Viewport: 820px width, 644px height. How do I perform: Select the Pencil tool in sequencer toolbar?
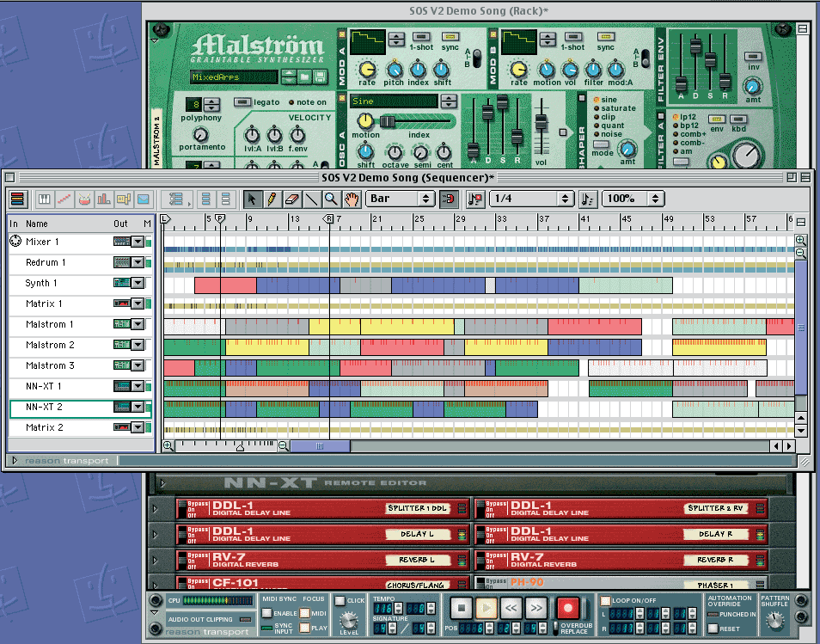coord(272,199)
